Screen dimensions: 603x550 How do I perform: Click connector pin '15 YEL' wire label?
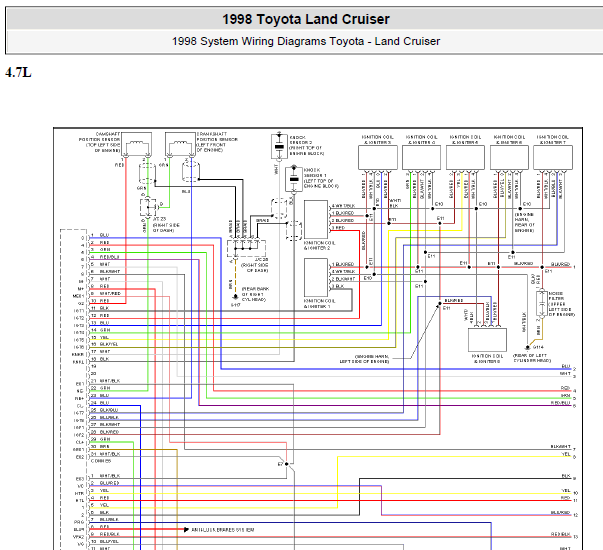tap(100, 337)
